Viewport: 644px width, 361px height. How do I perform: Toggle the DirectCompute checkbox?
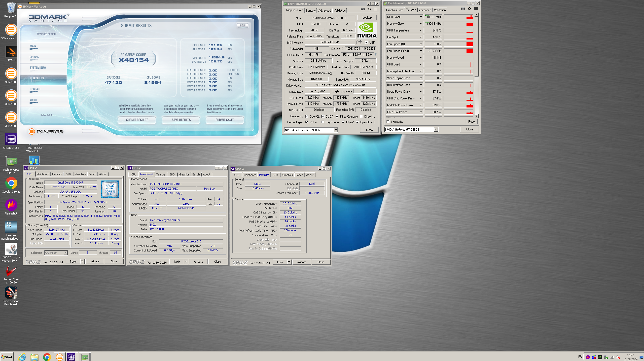[337, 117]
